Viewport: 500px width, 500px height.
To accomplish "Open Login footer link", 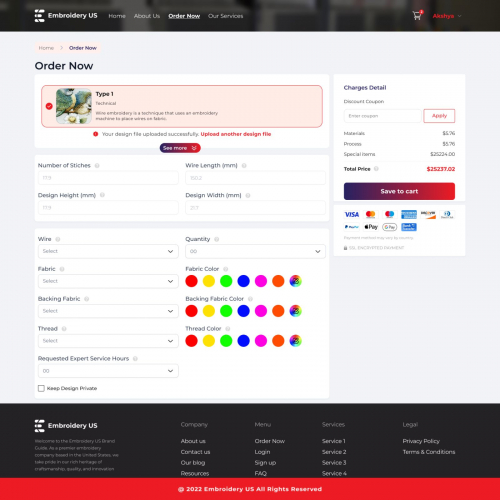I will [262, 452].
